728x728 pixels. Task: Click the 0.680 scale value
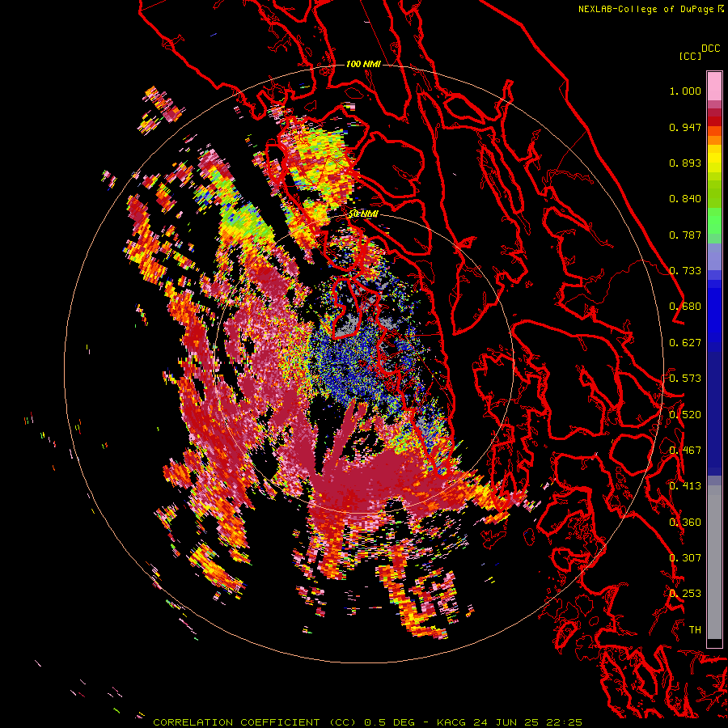685,307
